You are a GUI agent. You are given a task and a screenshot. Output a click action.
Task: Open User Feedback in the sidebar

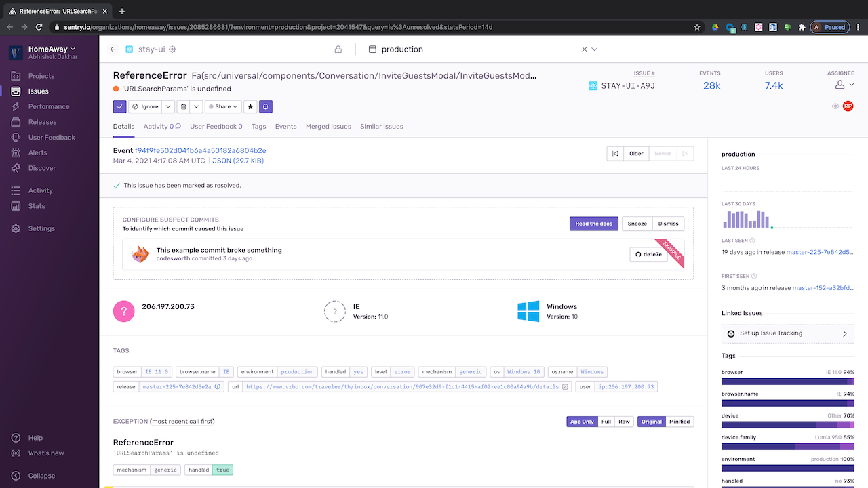tap(52, 138)
